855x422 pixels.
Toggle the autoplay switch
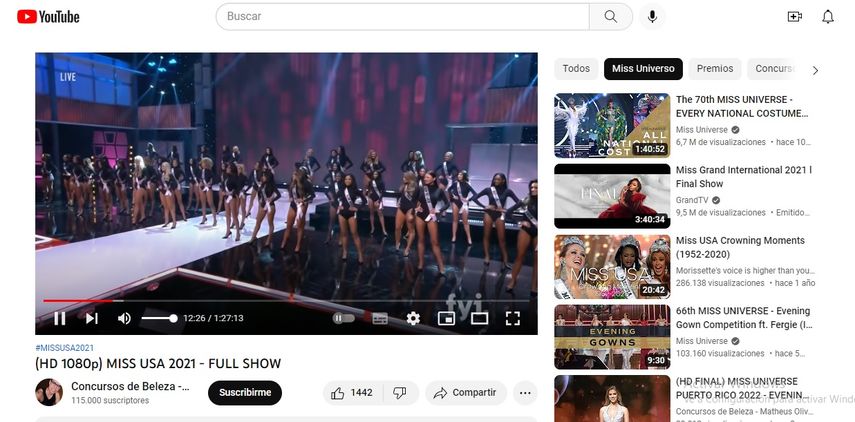343,318
